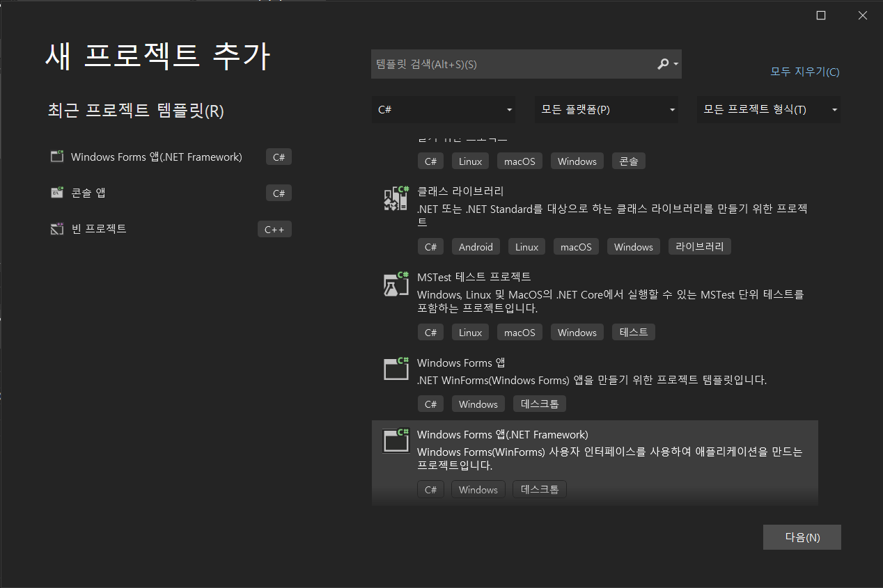Select the 클래스 라이브러리 template
883x588 pixels.
tap(460, 191)
